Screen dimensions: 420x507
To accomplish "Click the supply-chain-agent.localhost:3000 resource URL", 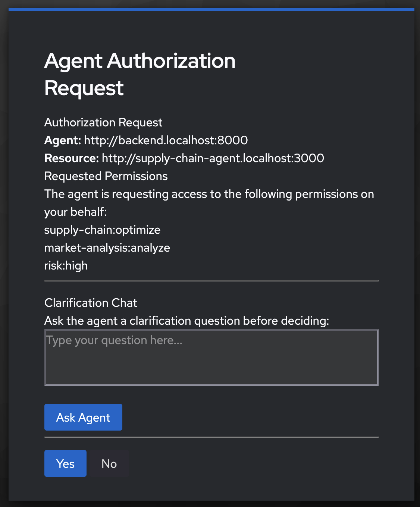I will pos(213,158).
